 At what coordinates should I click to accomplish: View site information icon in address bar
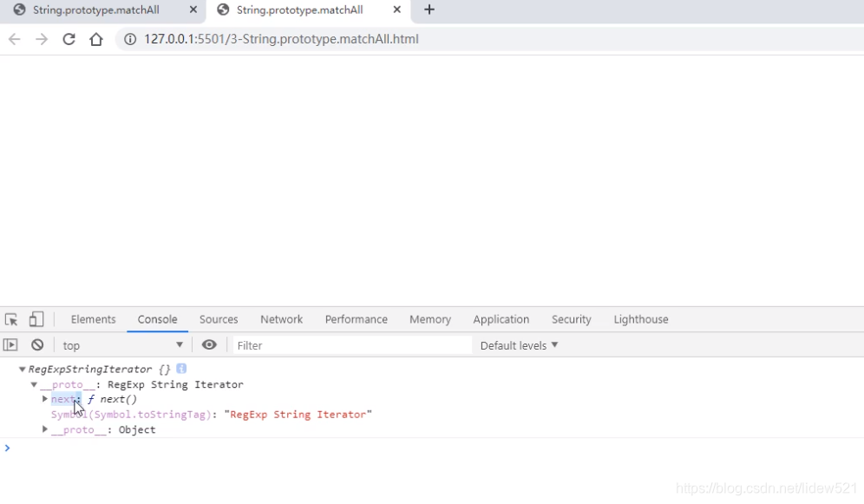point(130,39)
